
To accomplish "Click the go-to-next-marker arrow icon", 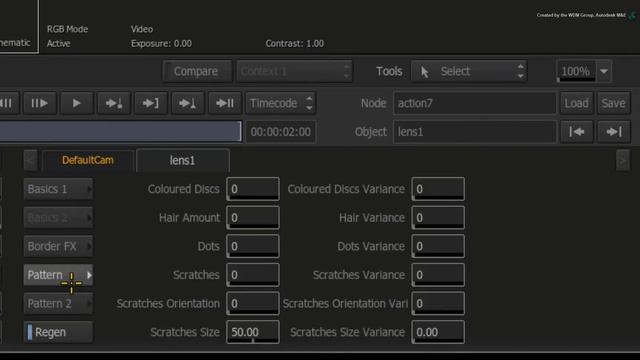I will tap(187, 103).
